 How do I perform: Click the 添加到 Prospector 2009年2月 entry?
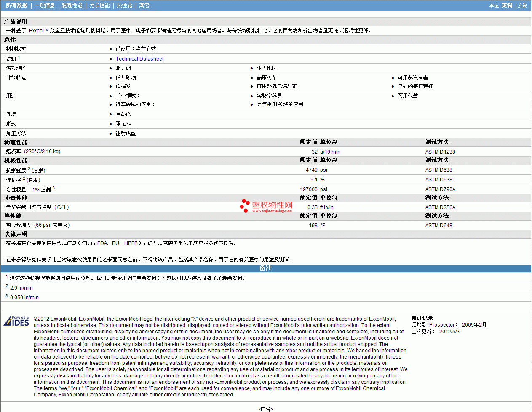pos(449,325)
